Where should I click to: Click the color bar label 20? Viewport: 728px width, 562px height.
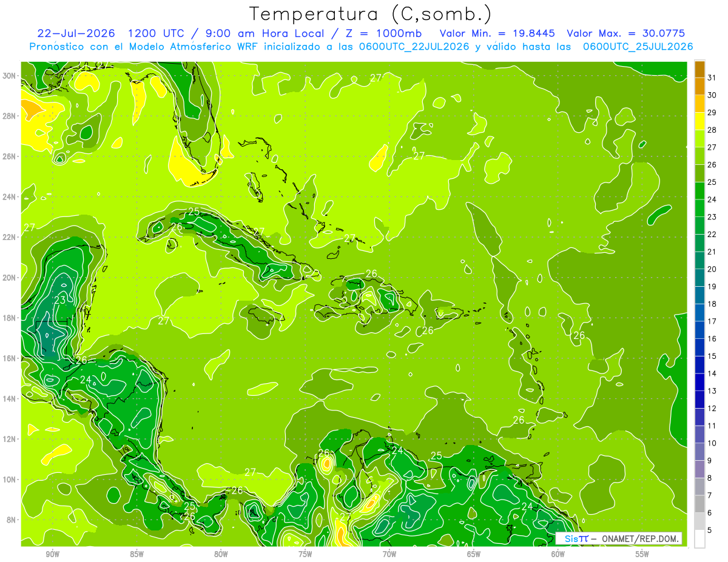(712, 269)
